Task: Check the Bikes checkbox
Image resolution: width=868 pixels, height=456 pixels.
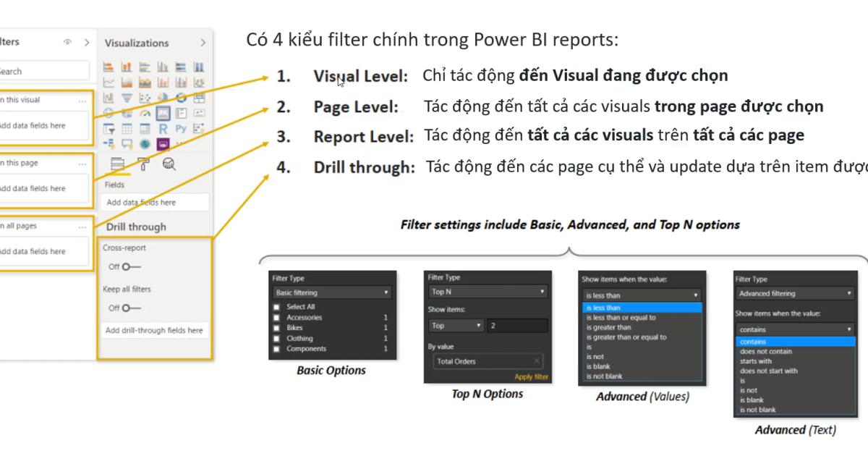Action: click(276, 328)
